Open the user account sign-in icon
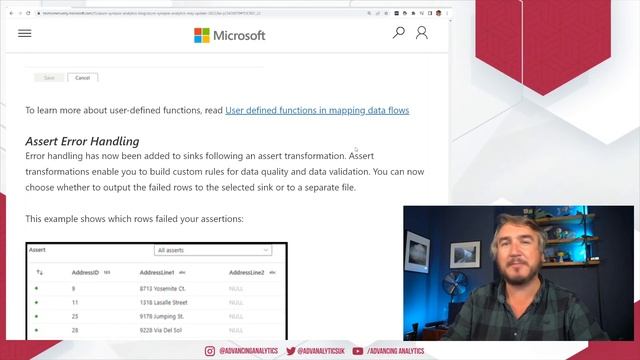640x360 pixels. point(422,33)
